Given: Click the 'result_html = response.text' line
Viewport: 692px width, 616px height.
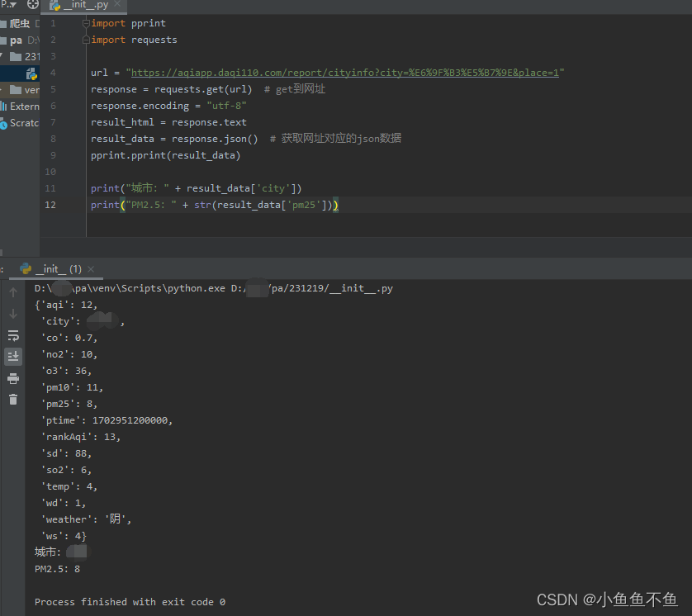Looking at the screenshot, I should point(168,123).
